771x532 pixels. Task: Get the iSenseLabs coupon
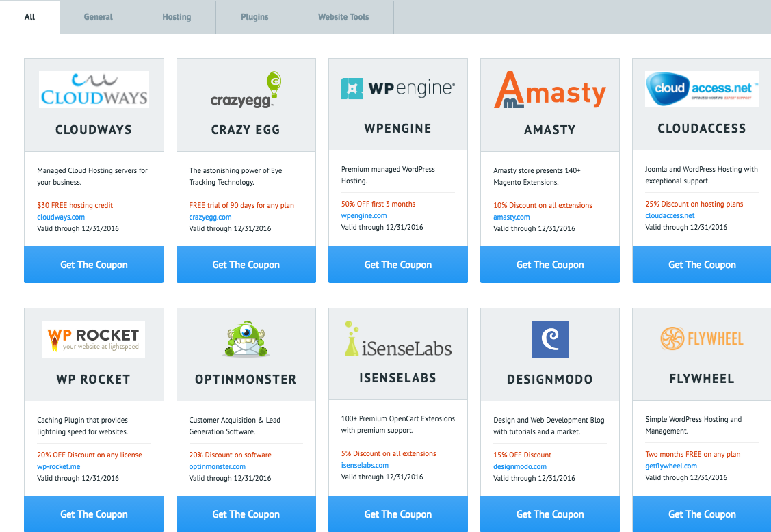397,514
